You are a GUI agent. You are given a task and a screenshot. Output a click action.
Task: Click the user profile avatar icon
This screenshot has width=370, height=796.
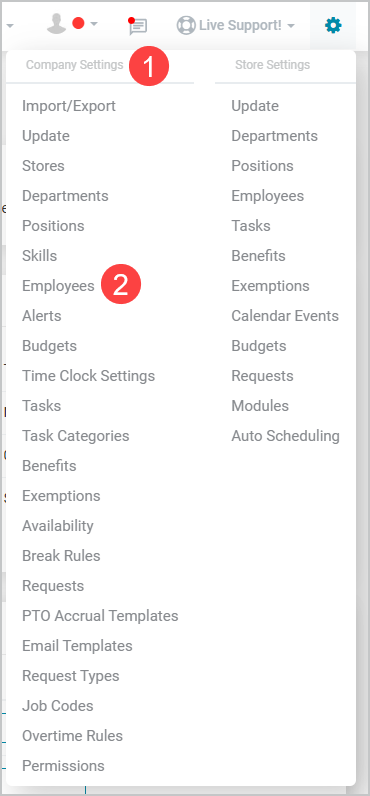(x=56, y=24)
